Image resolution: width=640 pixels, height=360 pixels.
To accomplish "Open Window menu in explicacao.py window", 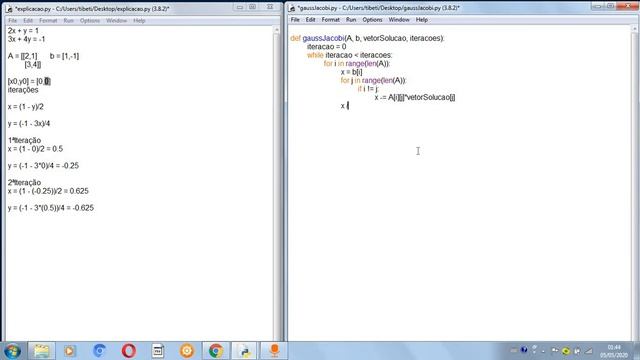I will (x=116, y=20).
